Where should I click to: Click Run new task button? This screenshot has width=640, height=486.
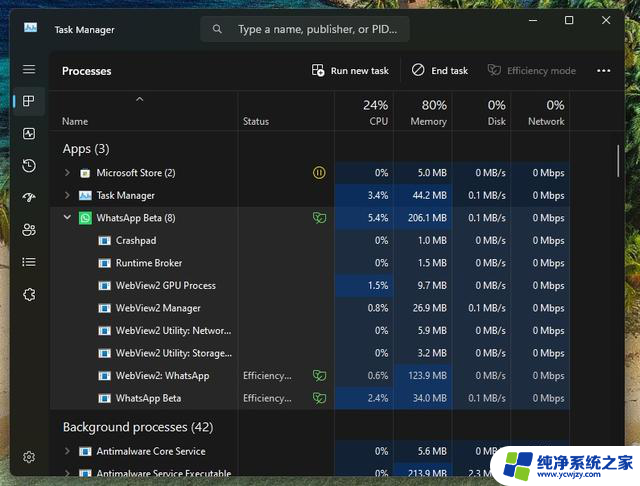[350, 71]
